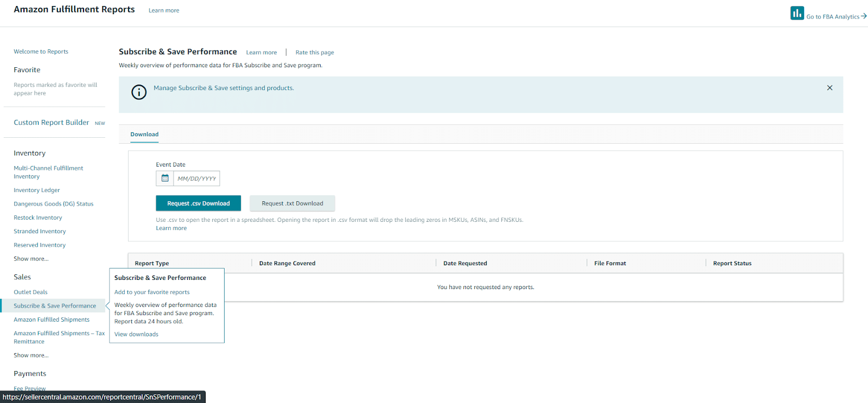Open Amazon Fulfilled Shipments report
868x403 pixels.
click(52, 320)
